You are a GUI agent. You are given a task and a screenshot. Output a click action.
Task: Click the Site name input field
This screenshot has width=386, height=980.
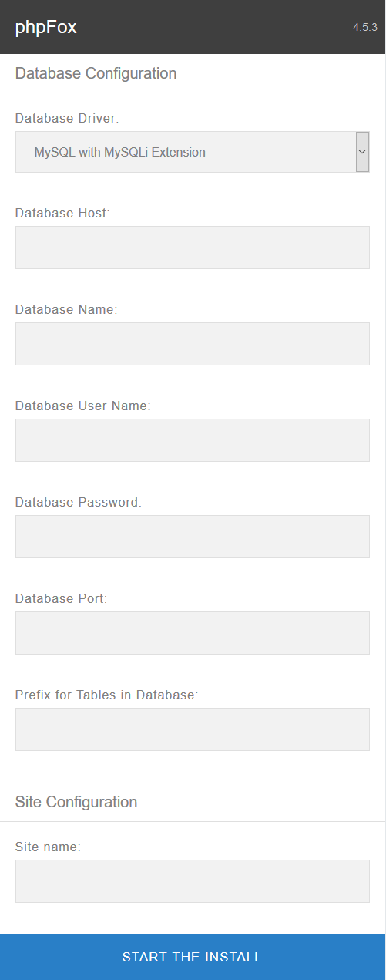[193, 881]
